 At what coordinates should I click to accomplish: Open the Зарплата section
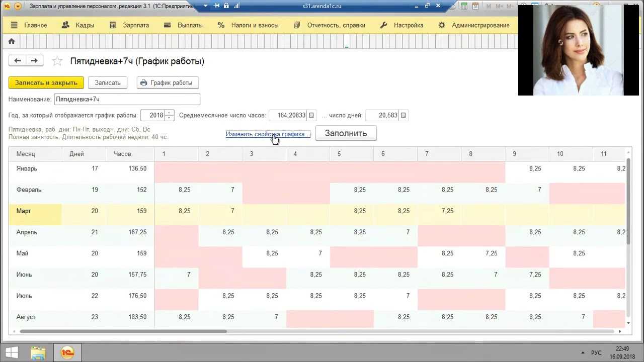[129, 25]
